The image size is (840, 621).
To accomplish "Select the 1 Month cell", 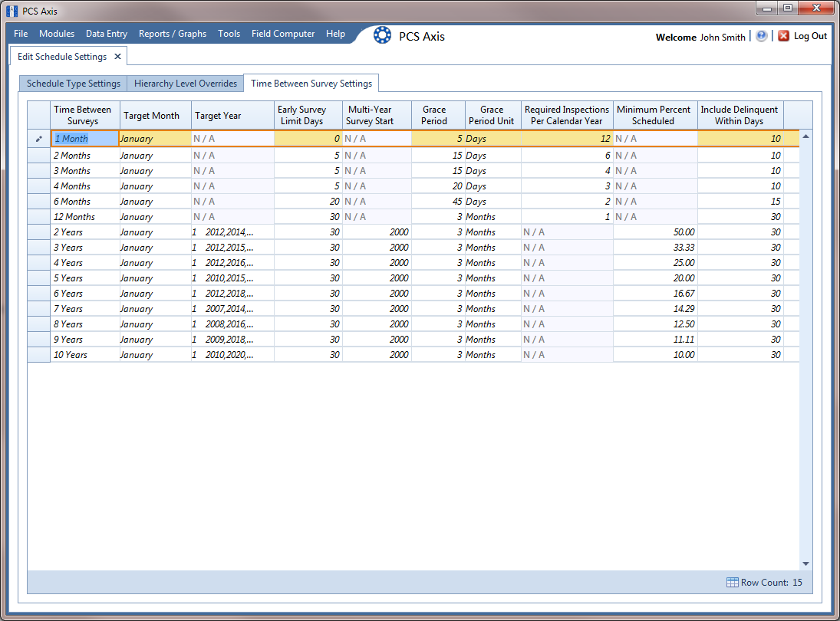I will [84, 139].
